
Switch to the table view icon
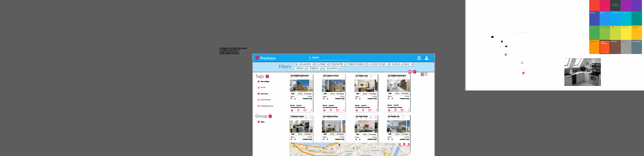click(x=426, y=74)
